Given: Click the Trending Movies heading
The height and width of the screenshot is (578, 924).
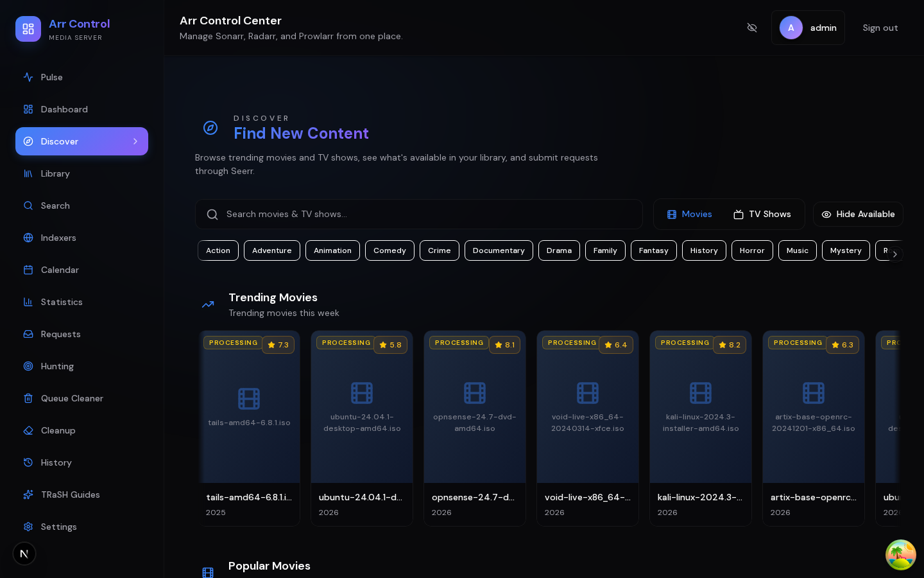Looking at the screenshot, I should coord(273,297).
